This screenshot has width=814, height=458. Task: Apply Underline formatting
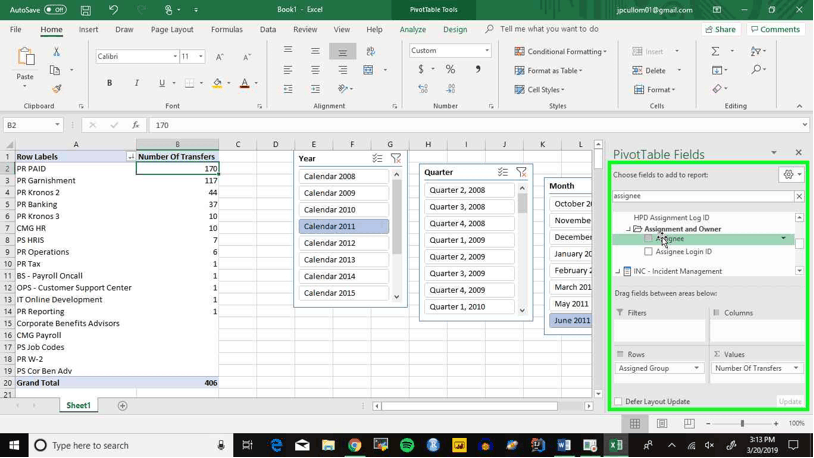(162, 83)
